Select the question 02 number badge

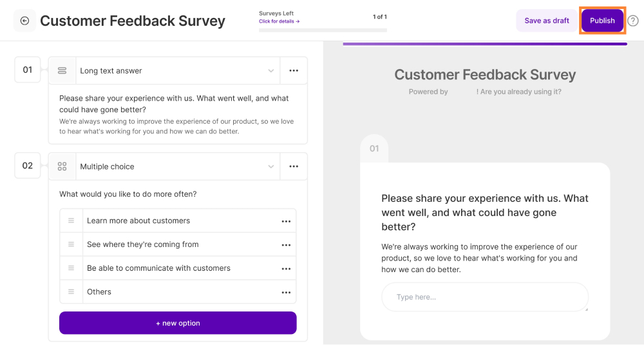28,166
